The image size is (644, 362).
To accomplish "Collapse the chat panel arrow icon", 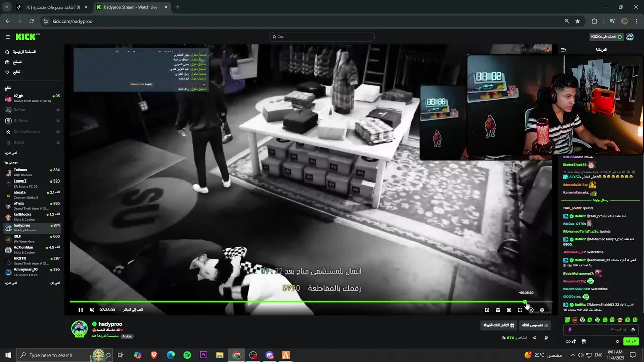I will [563, 50].
